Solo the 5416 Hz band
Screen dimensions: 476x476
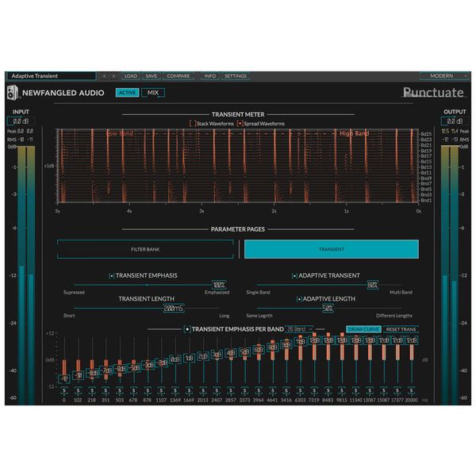click(x=286, y=390)
